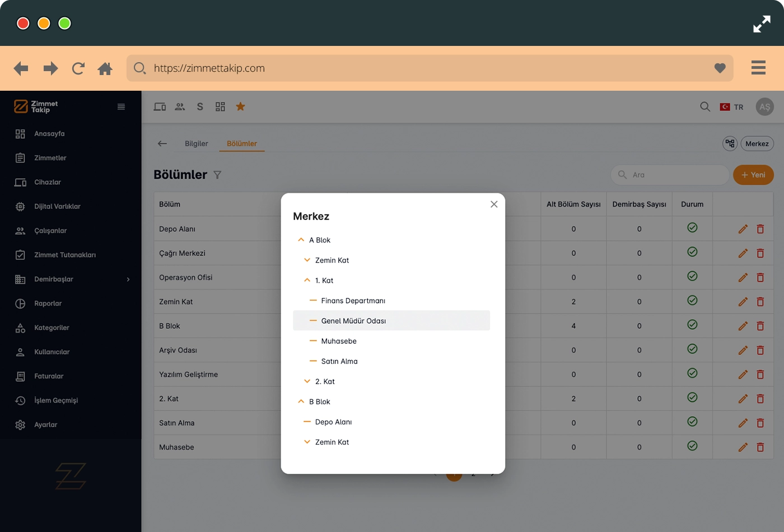Open Raporlar pie chart icon

(20, 304)
